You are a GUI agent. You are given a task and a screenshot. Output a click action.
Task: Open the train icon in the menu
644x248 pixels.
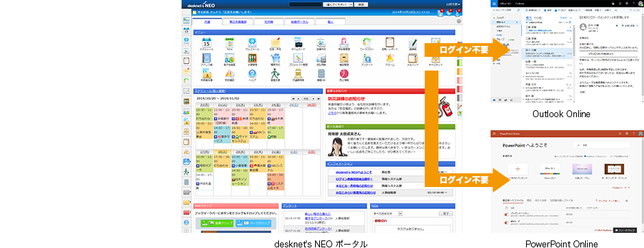[x=298, y=73]
